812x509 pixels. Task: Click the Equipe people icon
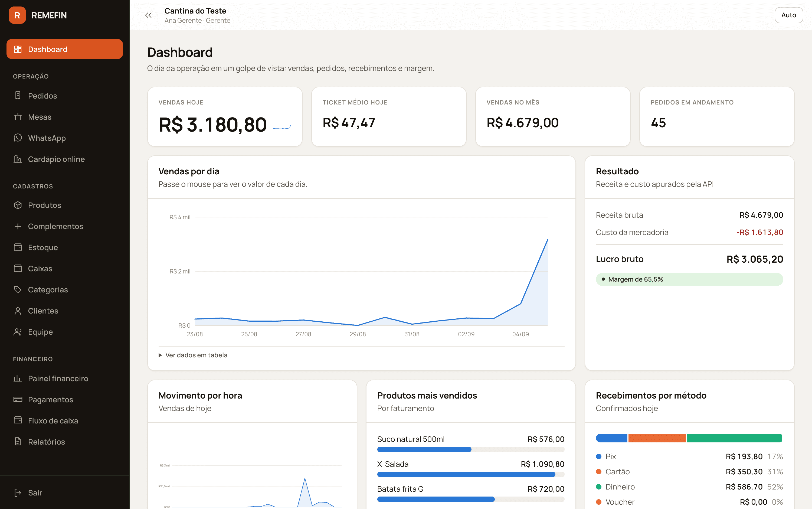tap(18, 332)
